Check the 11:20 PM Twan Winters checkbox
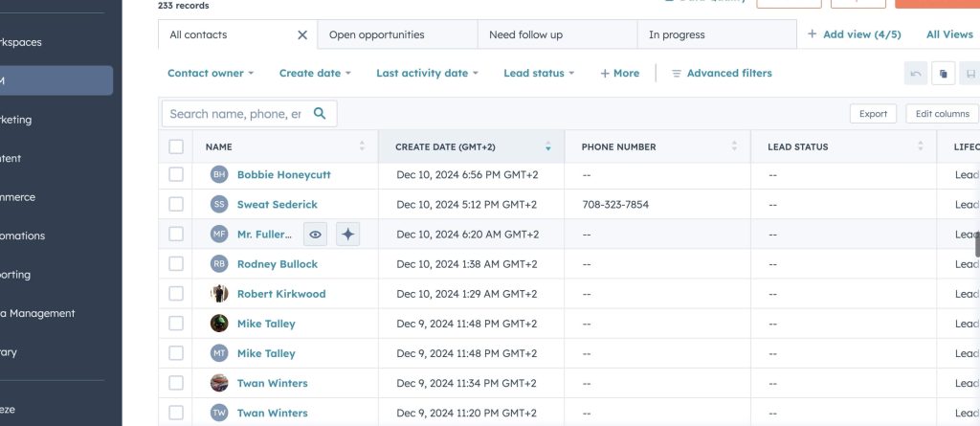Image resolution: width=980 pixels, height=426 pixels. point(176,413)
